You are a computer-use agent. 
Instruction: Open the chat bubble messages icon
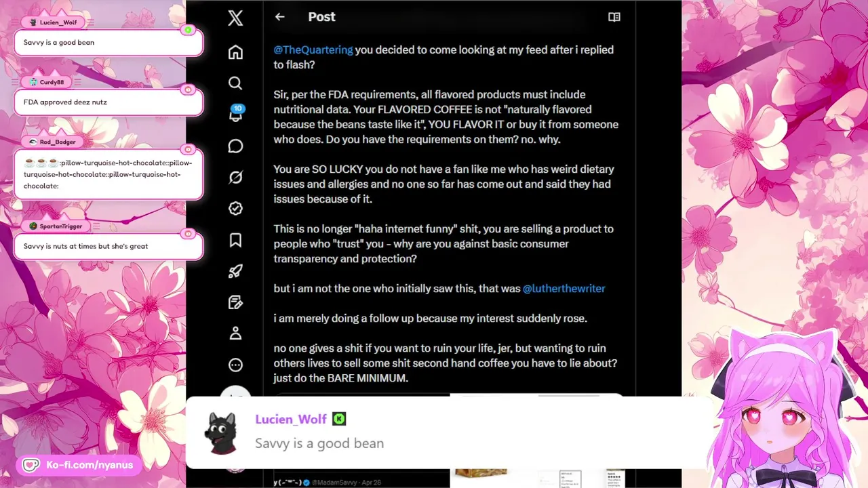[x=235, y=146]
